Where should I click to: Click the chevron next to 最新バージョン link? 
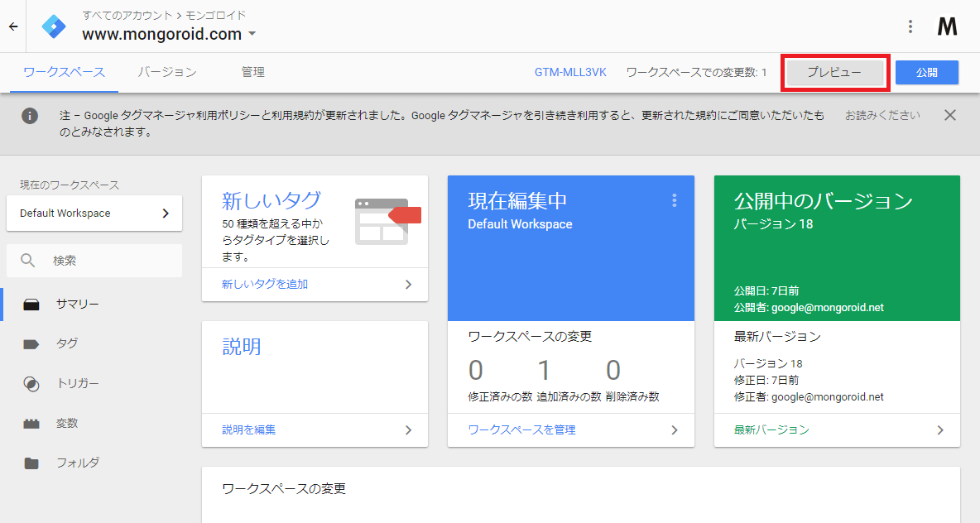(x=940, y=429)
